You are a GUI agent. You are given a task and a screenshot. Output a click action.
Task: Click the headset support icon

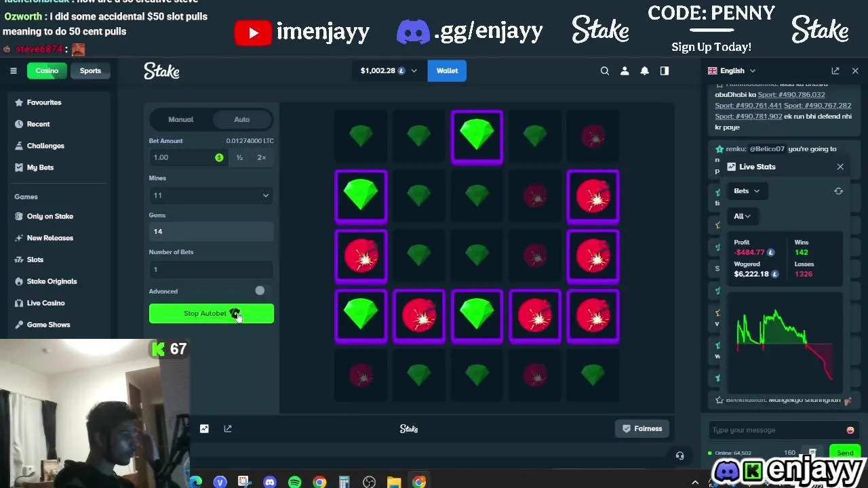680,455
